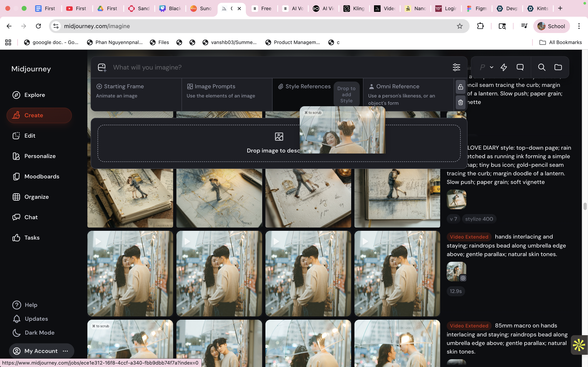Screen dimensions: 588x367
Task: Click the chat bubble icon in toolbar
Action: pos(520,67)
